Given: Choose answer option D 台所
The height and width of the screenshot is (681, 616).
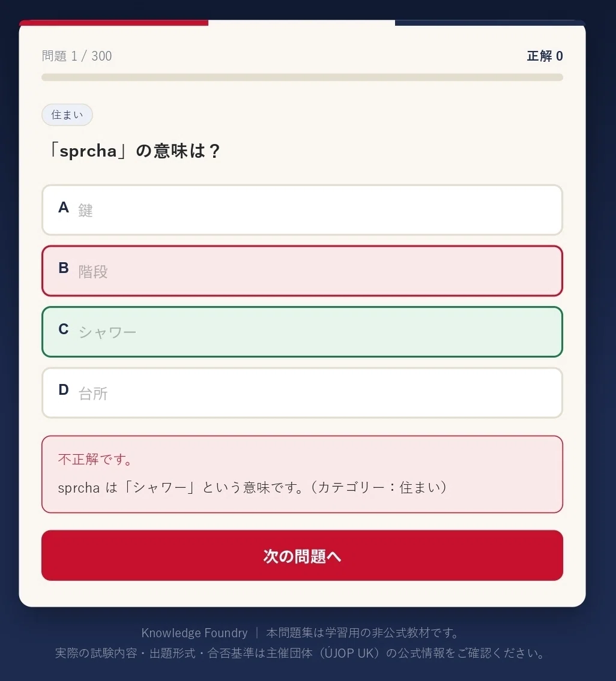Looking at the screenshot, I should pyautogui.click(x=302, y=392).
